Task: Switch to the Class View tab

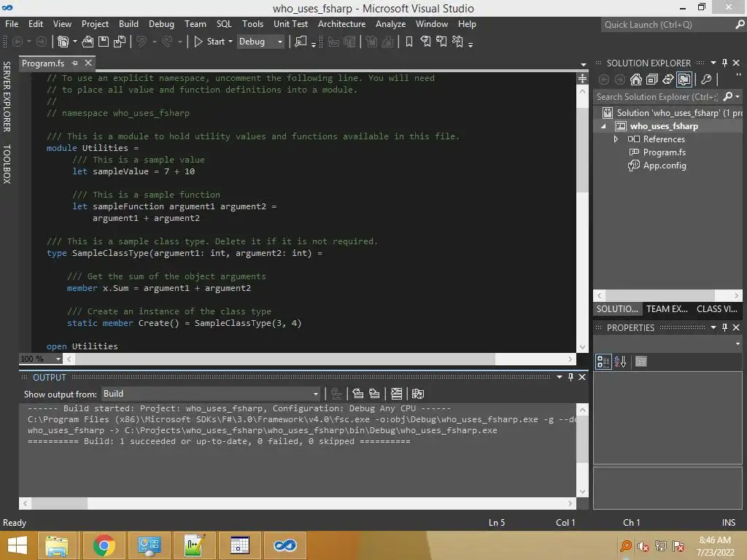Action: [717, 309]
